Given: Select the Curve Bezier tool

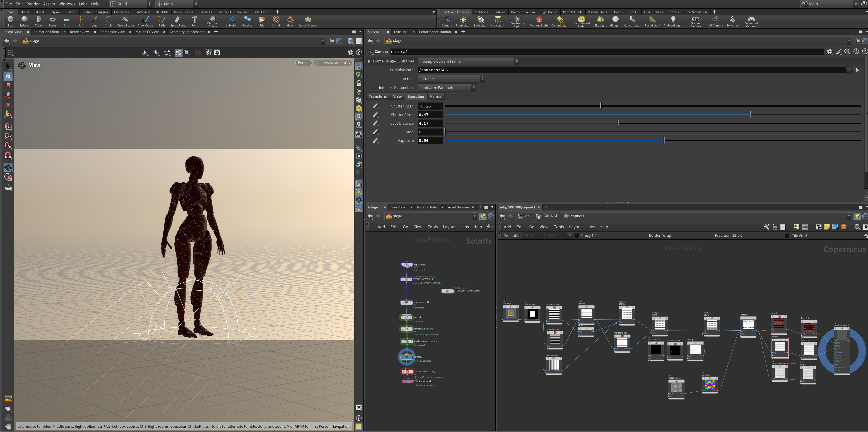Looking at the screenshot, I should click(x=126, y=21).
